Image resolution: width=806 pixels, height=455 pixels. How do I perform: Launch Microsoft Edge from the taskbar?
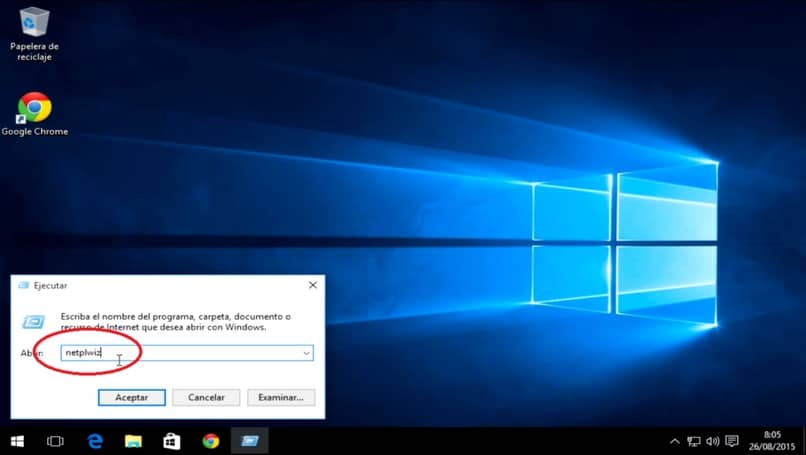[95, 441]
